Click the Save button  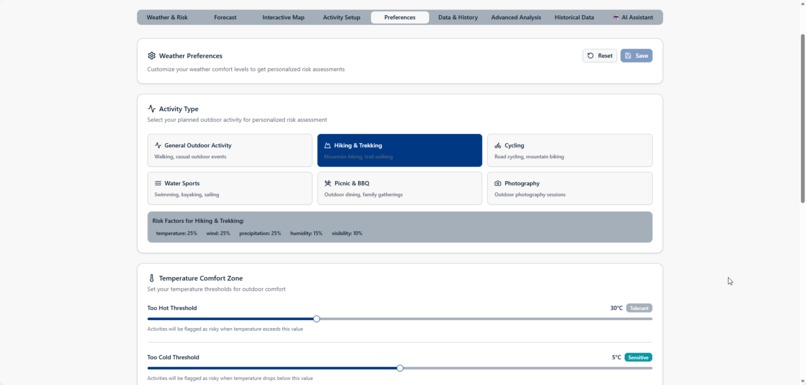[636, 56]
